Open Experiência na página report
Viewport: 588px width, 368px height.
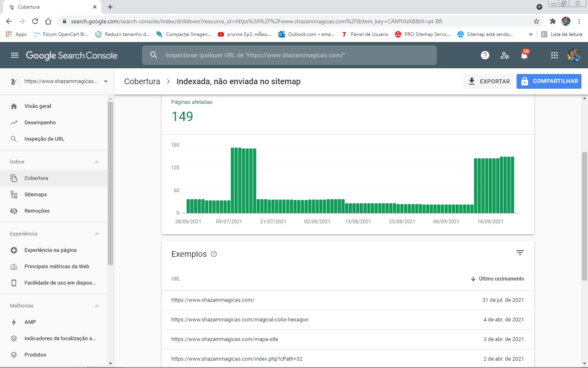click(x=53, y=250)
